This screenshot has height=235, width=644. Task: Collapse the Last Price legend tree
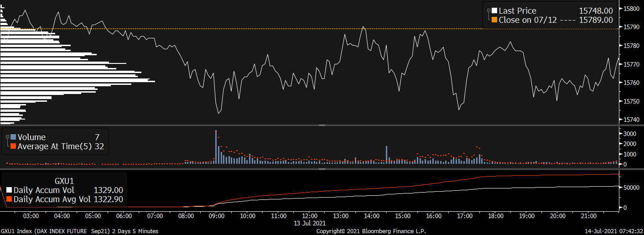tap(488, 10)
